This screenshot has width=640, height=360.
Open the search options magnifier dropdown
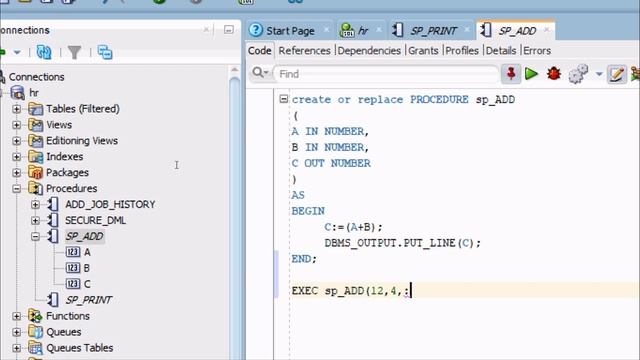click(x=260, y=73)
